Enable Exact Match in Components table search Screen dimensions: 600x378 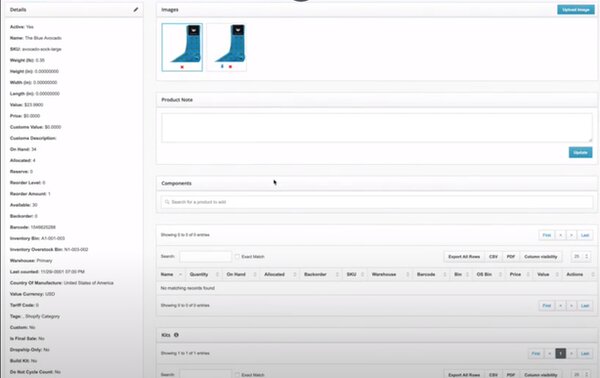(237, 256)
